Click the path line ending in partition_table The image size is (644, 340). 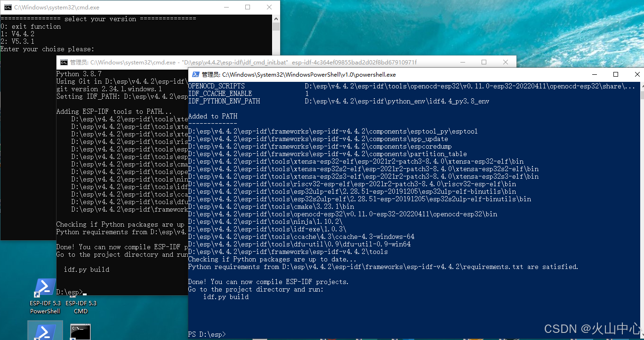[x=327, y=154]
